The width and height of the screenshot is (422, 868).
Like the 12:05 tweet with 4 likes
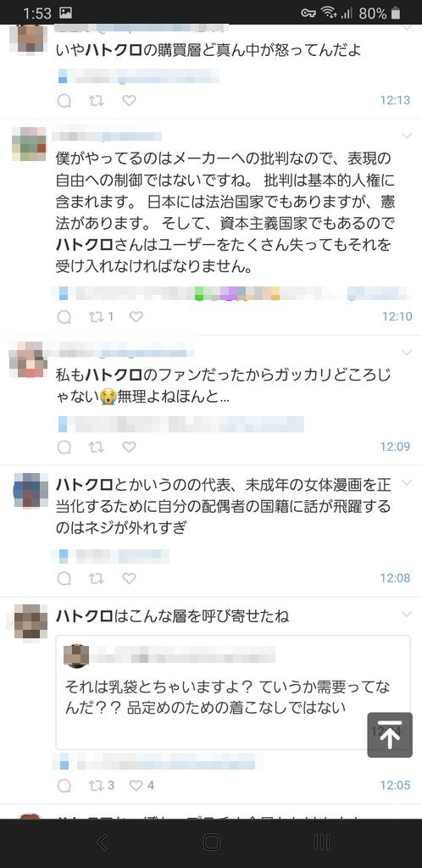coord(142,785)
